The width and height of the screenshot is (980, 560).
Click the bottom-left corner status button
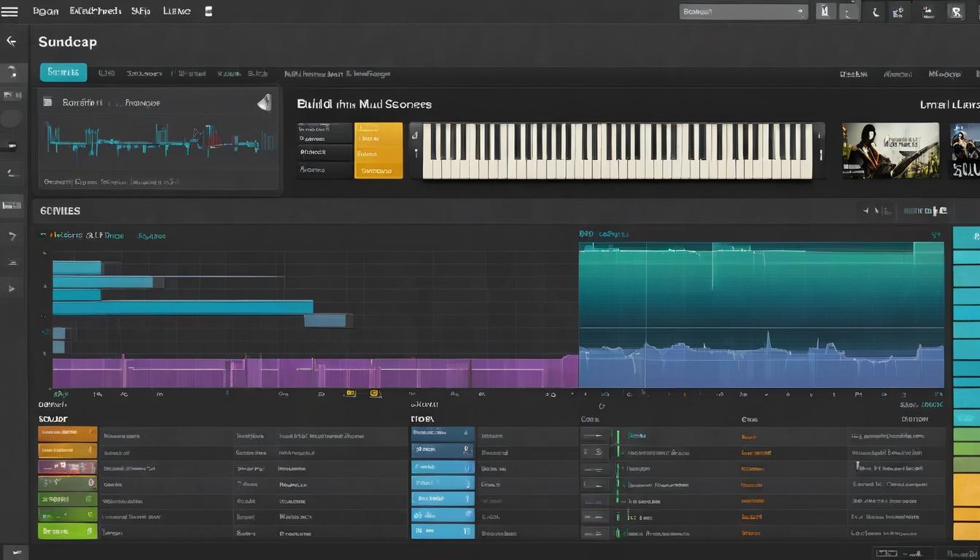click(14, 552)
